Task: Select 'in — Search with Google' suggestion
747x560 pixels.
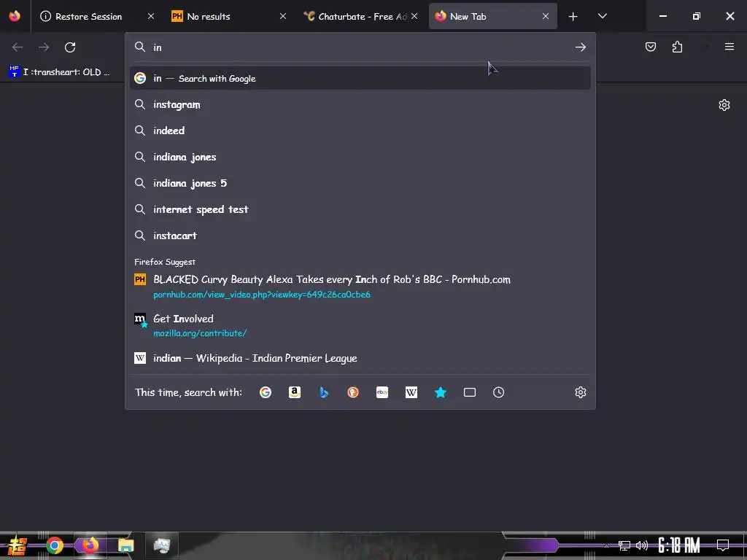Action: [360, 78]
